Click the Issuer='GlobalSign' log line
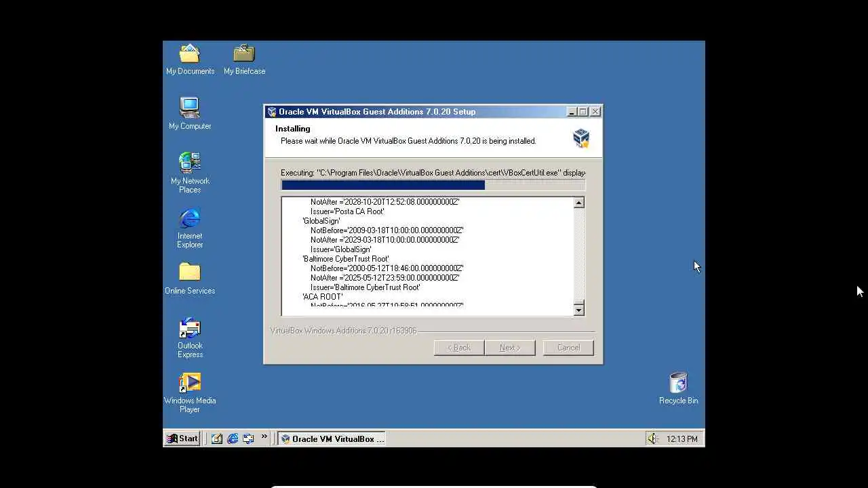This screenshot has height=488, width=868. click(341, 249)
